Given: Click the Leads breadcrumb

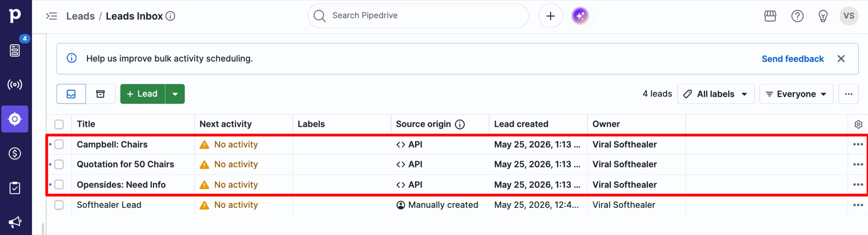Looking at the screenshot, I should pos(80,16).
